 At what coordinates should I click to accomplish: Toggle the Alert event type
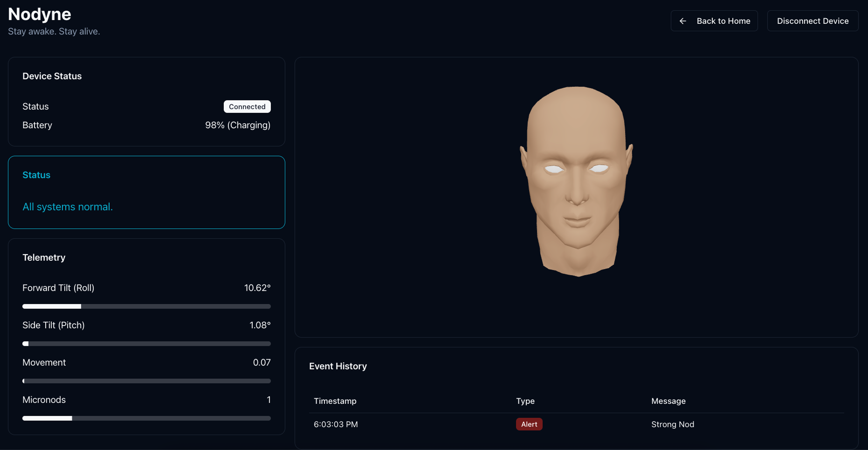click(529, 424)
